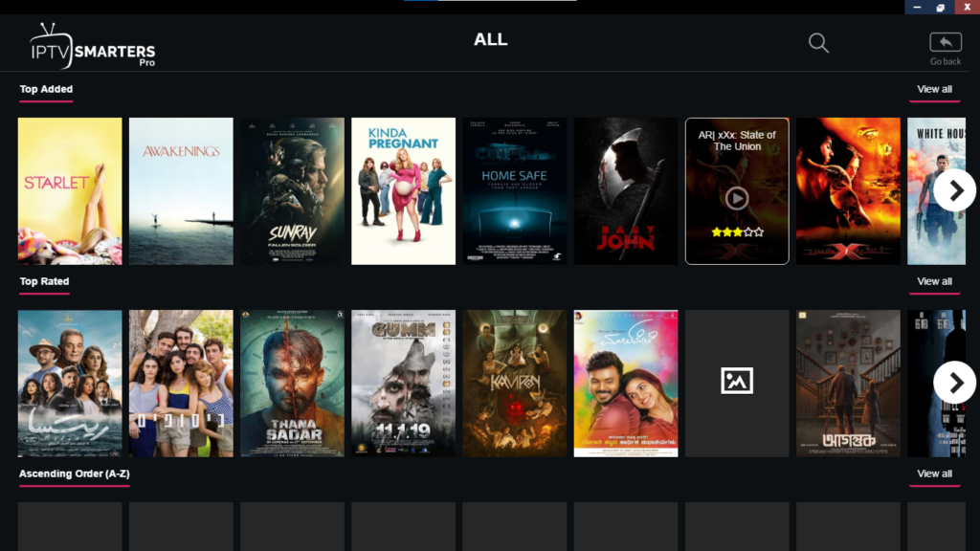980x551 pixels.
Task: Click the IPTV Smarters Pro logo
Action: click(x=92, y=45)
